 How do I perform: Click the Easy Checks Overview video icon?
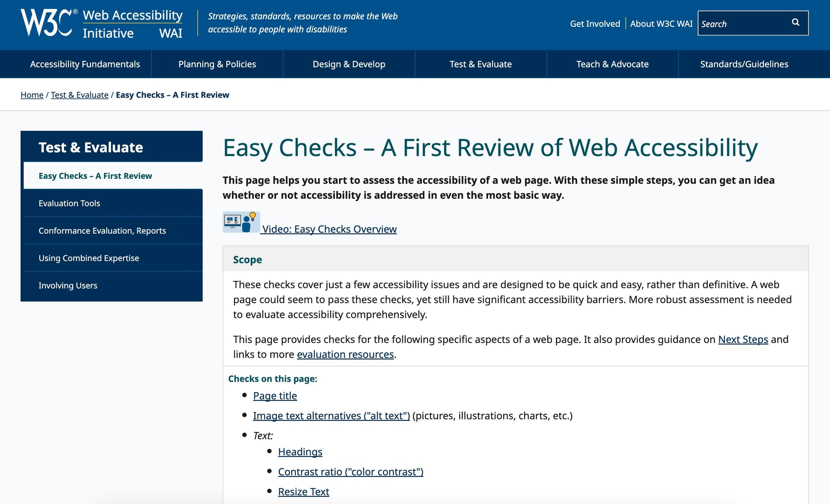point(240,222)
